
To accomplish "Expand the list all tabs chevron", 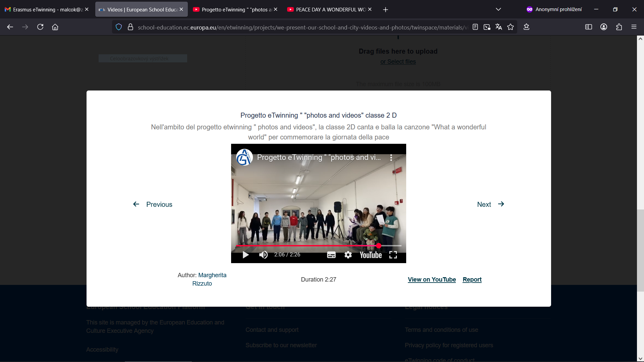I will tap(498, 9).
